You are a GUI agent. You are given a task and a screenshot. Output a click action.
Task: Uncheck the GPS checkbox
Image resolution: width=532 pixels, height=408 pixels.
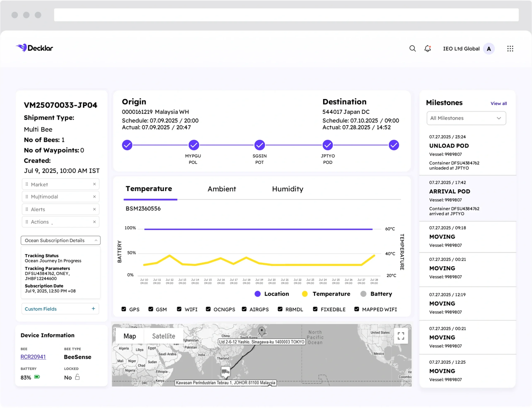[124, 309]
